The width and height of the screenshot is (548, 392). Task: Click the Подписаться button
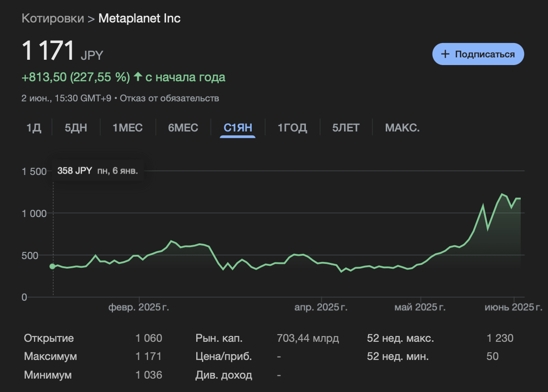tap(478, 54)
